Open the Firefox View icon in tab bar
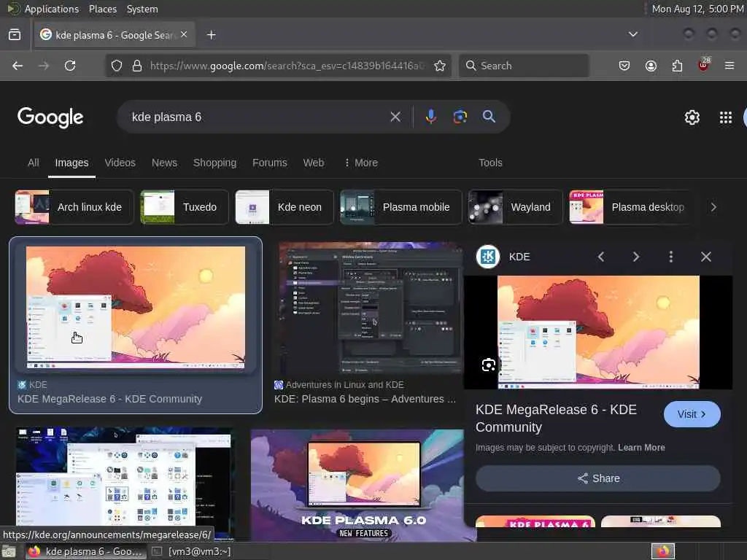 pyautogui.click(x=15, y=35)
